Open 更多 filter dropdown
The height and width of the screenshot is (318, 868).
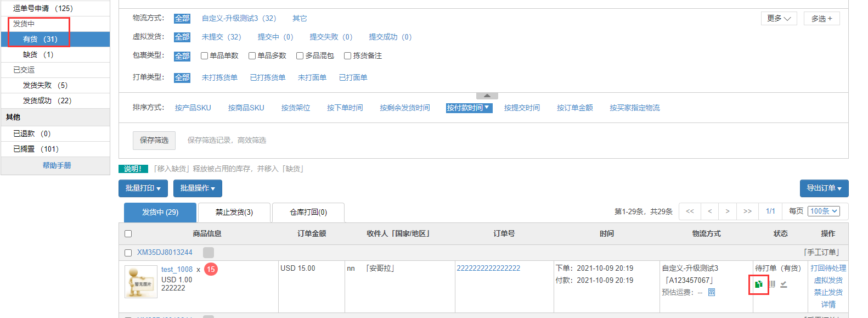[779, 18]
